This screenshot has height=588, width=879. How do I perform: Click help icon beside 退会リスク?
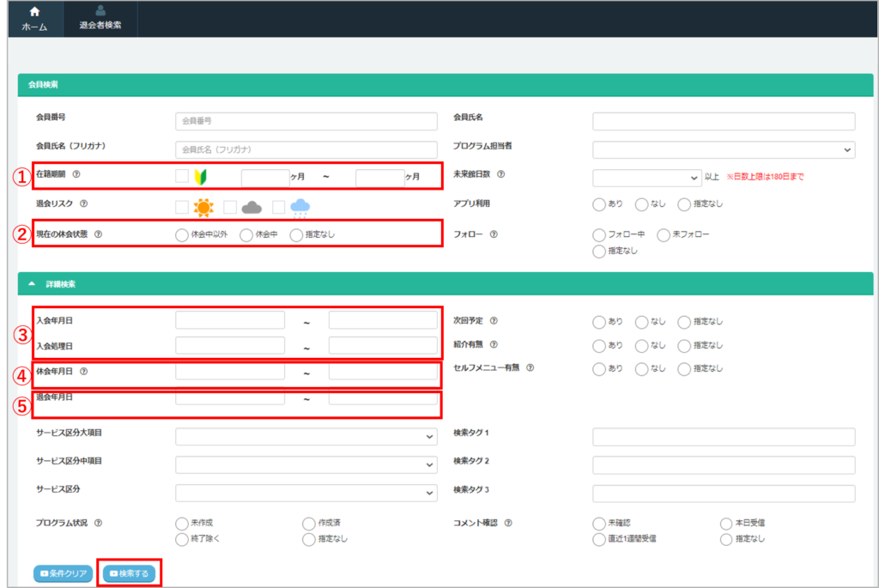coord(83,204)
